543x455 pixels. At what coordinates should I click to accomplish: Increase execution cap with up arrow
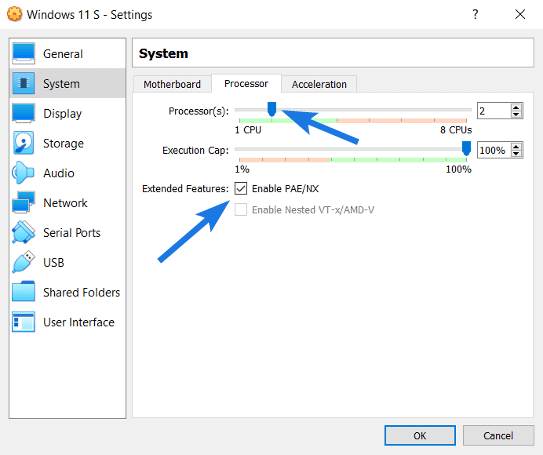tap(516, 146)
